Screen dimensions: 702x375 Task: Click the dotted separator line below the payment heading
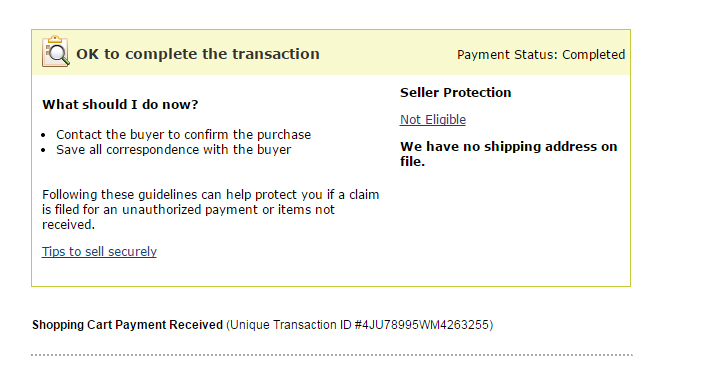point(332,355)
